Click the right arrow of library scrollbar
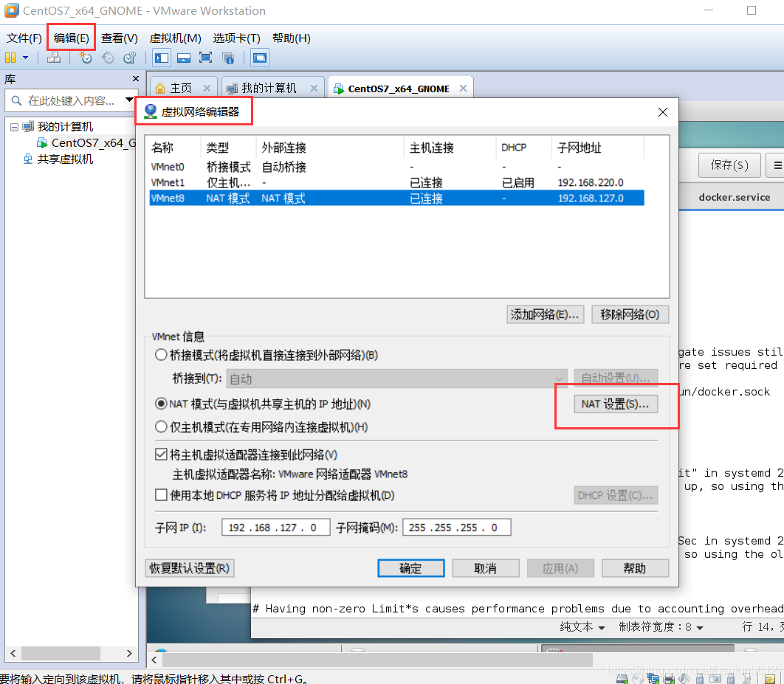 coord(129,653)
